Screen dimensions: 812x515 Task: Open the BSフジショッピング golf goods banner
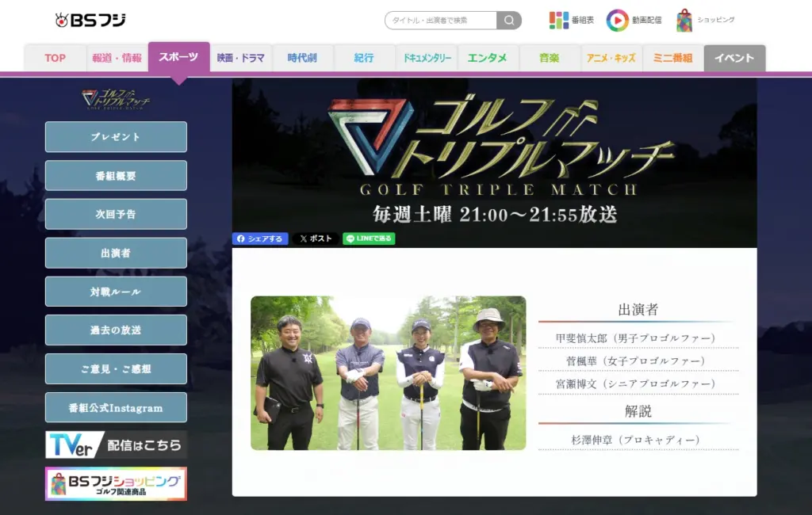pyautogui.click(x=116, y=483)
